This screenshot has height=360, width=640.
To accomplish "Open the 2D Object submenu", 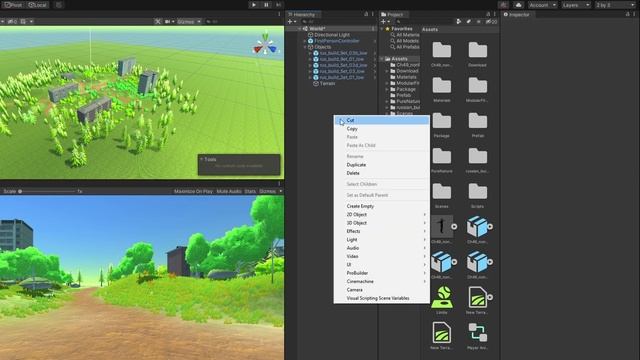I will pyautogui.click(x=382, y=215).
